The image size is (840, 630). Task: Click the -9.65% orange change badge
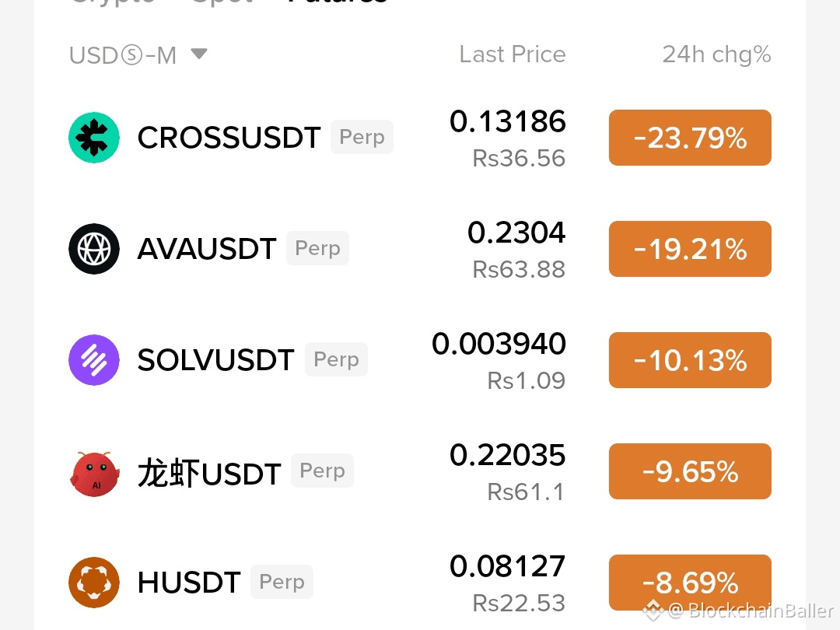[x=690, y=471]
